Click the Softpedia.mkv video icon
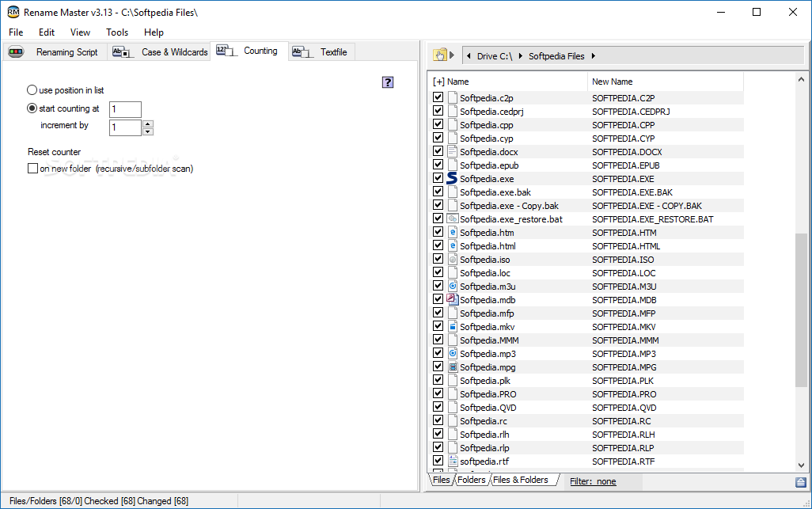Image resolution: width=812 pixels, height=509 pixels. click(x=453, y=327)
